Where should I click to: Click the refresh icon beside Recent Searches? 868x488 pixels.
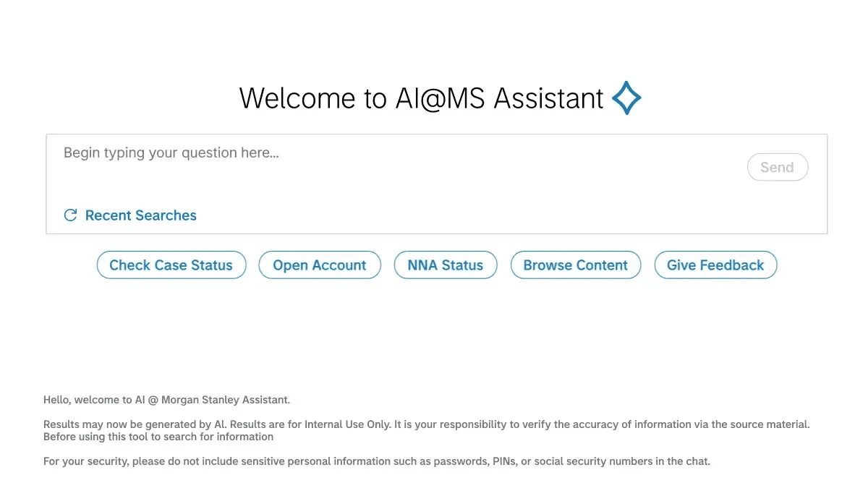click(69, 215)
